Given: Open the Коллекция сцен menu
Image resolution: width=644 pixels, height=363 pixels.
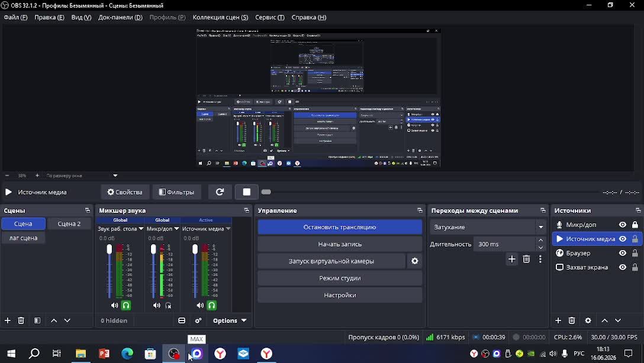Looking at the screenshot, I should [x=220, y=17].
